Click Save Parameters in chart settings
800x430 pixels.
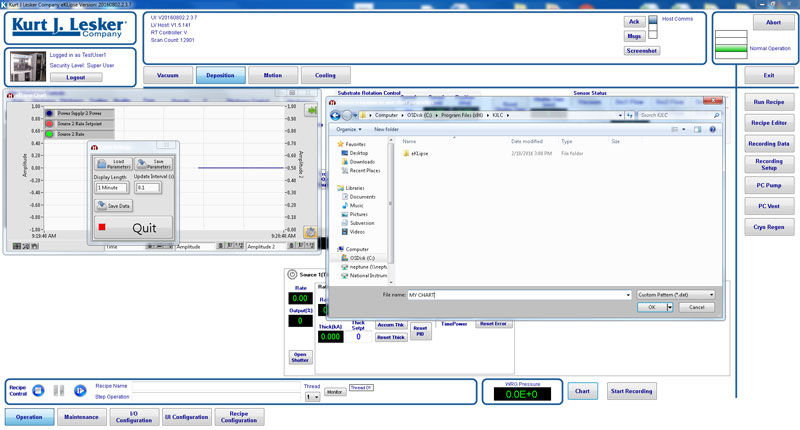(154, 164)
